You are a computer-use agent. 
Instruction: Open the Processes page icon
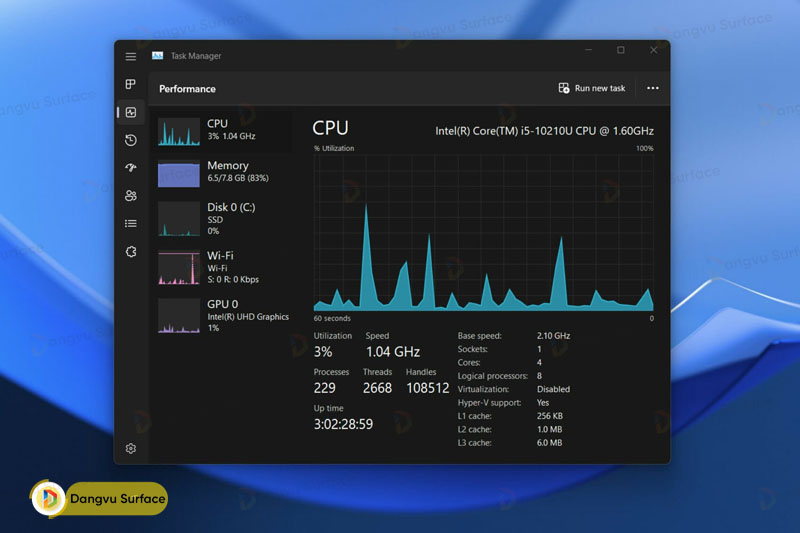(131, 84)
